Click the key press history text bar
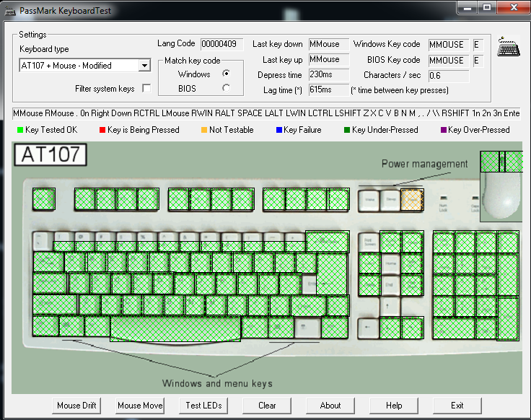 point(266,113)
